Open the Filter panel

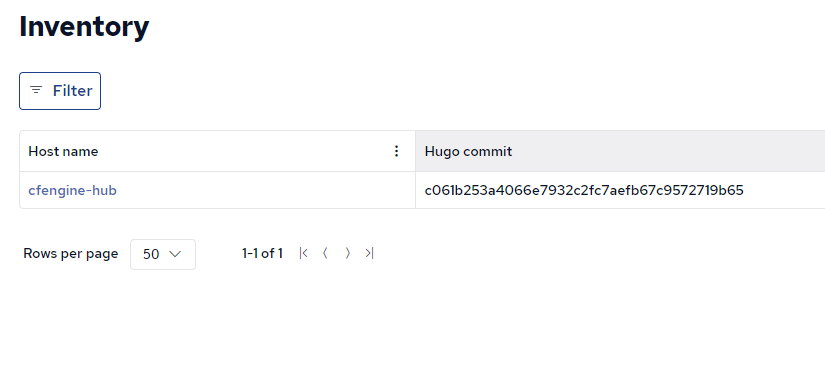click(60, 91)
